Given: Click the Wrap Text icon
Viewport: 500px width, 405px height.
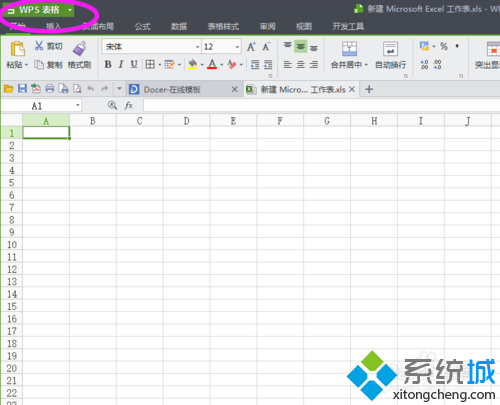Looking at the screenshot, I should [390, 49].
